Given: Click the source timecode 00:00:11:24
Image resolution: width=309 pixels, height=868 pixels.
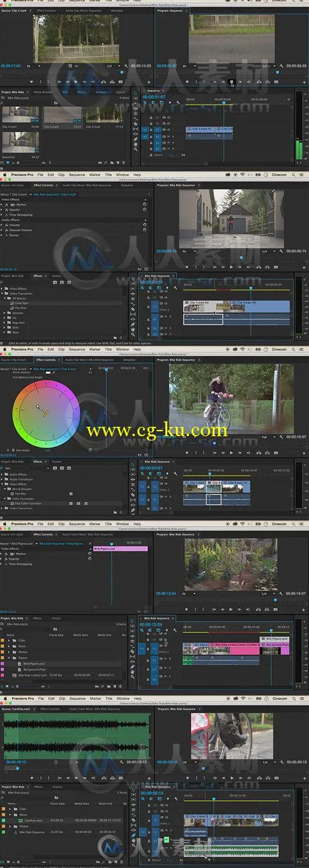Looking at the screenshot, I should (12, 65).
